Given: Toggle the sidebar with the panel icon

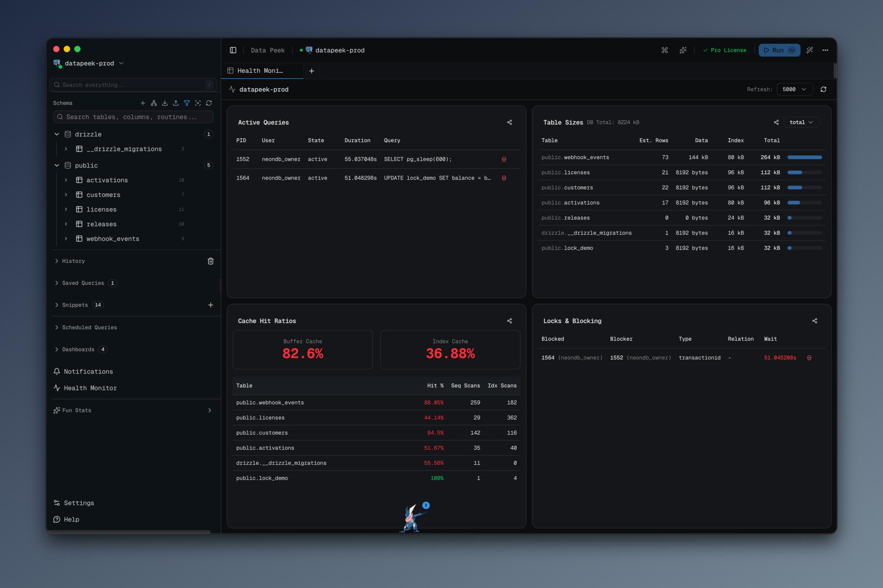Looking at the screenshot, I should pos(233,50).
